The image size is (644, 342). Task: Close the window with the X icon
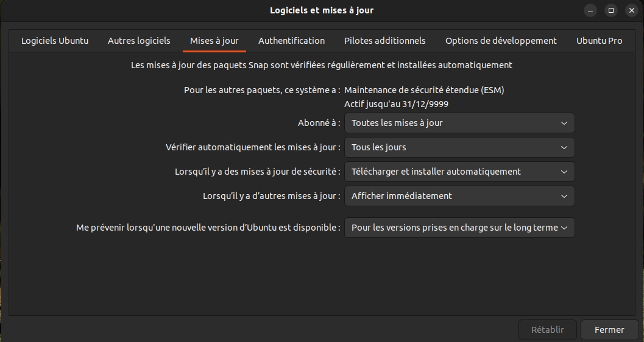click(632, 10)
